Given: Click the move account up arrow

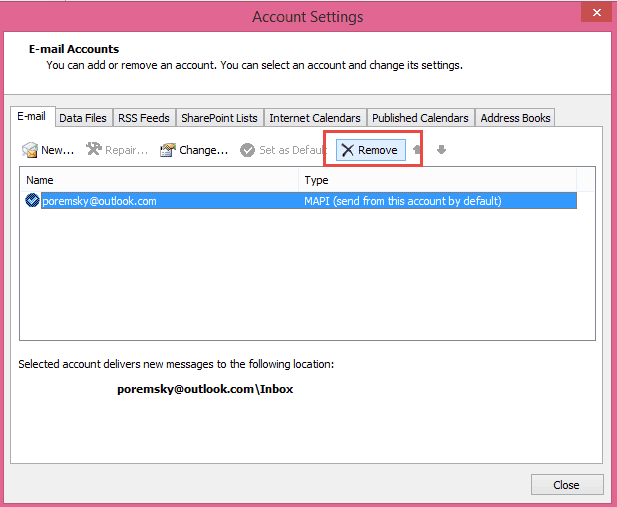Looking at the screenshot, I should [417, 150].
